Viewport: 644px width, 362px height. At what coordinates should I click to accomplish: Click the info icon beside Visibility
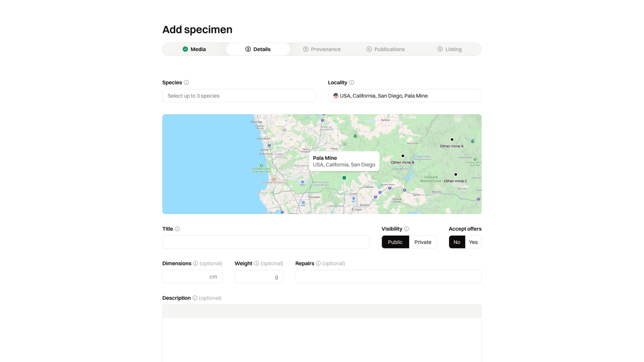tap(407, 229)
